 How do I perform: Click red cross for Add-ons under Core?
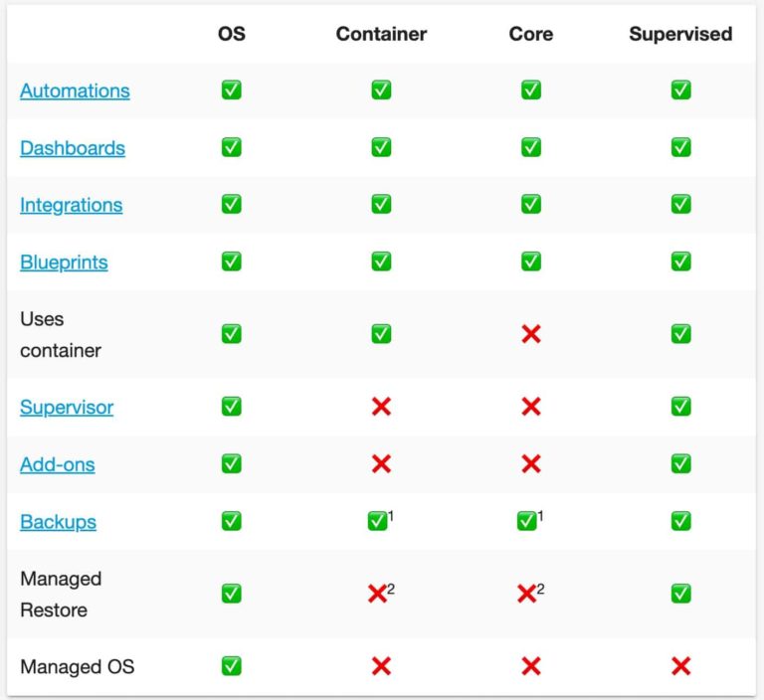pos(531,464)
